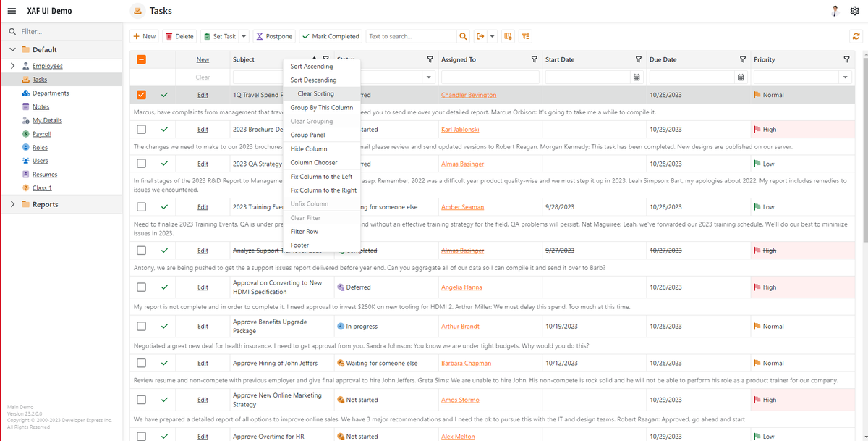Select Group By This Column
The width and height of the screenshot is (868, 441).
point(322,107)
